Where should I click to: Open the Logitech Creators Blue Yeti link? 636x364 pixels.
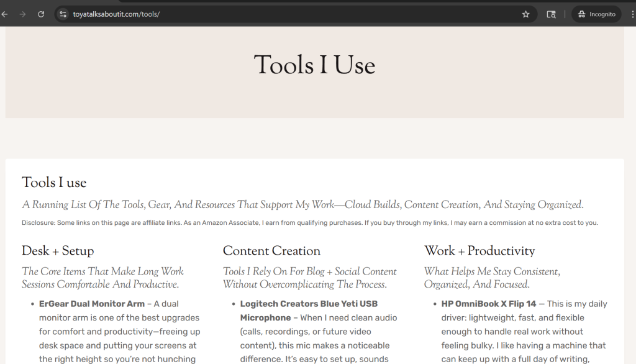point(309,304)
